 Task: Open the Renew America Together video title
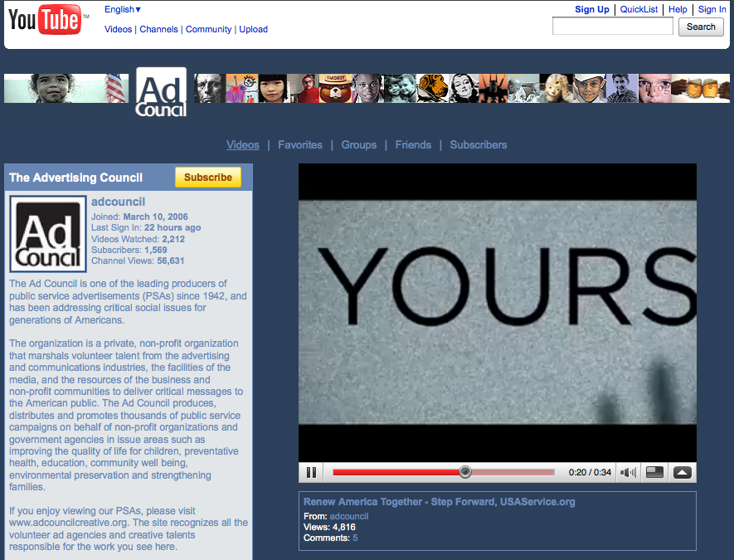(x=439, y=502)
